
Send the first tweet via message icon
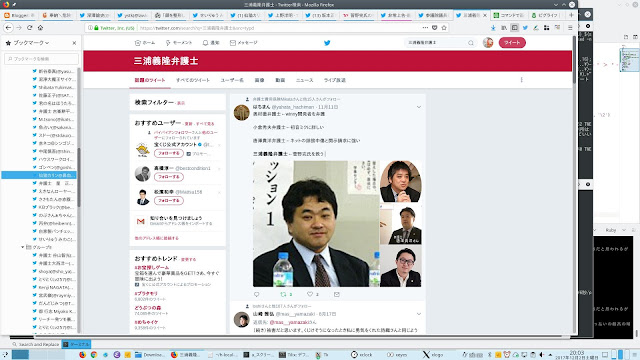point(336,294)
